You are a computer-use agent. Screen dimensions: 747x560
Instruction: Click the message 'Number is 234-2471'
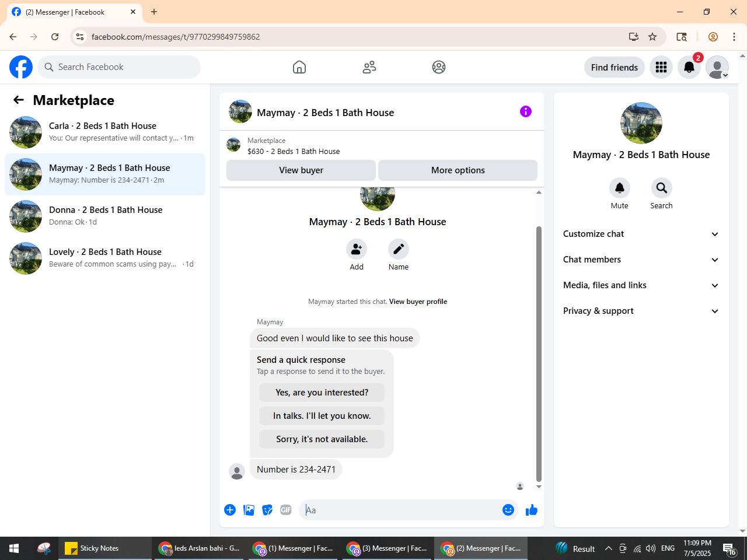point(296,470)
